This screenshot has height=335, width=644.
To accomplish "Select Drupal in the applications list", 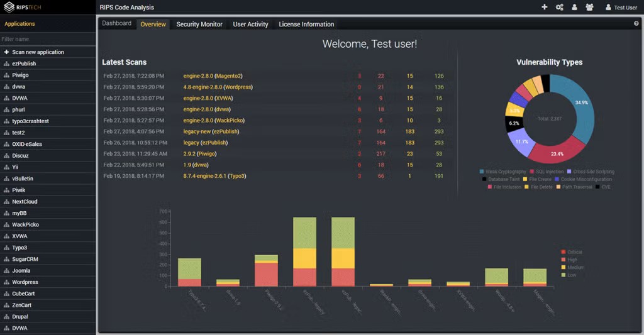I will pos(20,317).
